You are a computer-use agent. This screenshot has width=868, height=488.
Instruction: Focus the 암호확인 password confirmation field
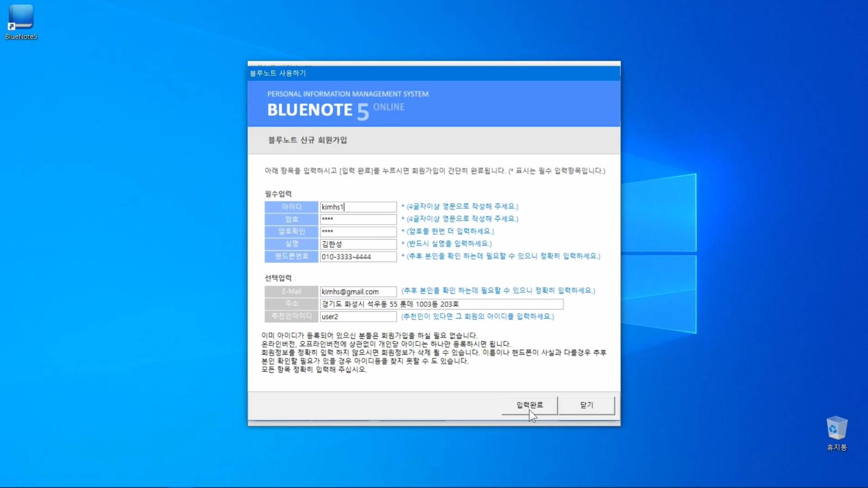[358, 232]
